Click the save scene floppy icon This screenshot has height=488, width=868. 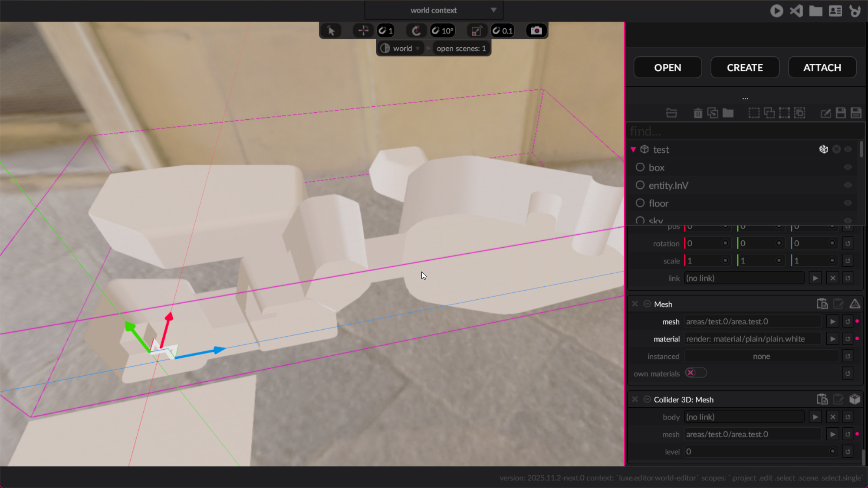[841, 113]
